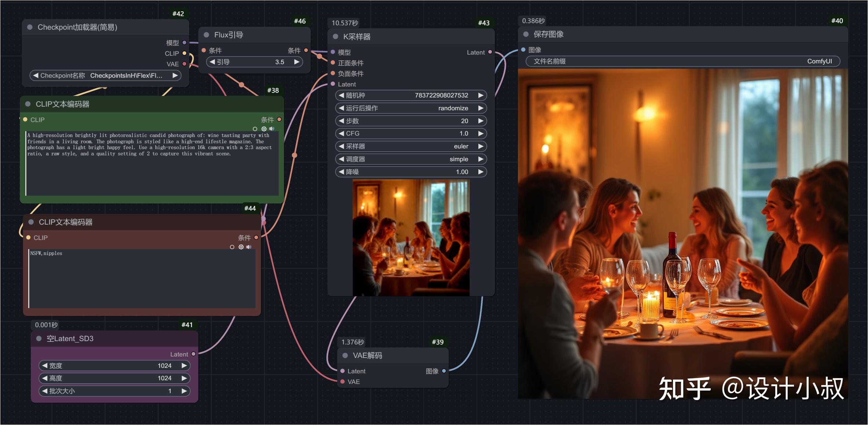Decrease 宽度 value with left arrow
The width and height of the screenshot is (868, 425).
pyautogui.click(x=45, y=365)
